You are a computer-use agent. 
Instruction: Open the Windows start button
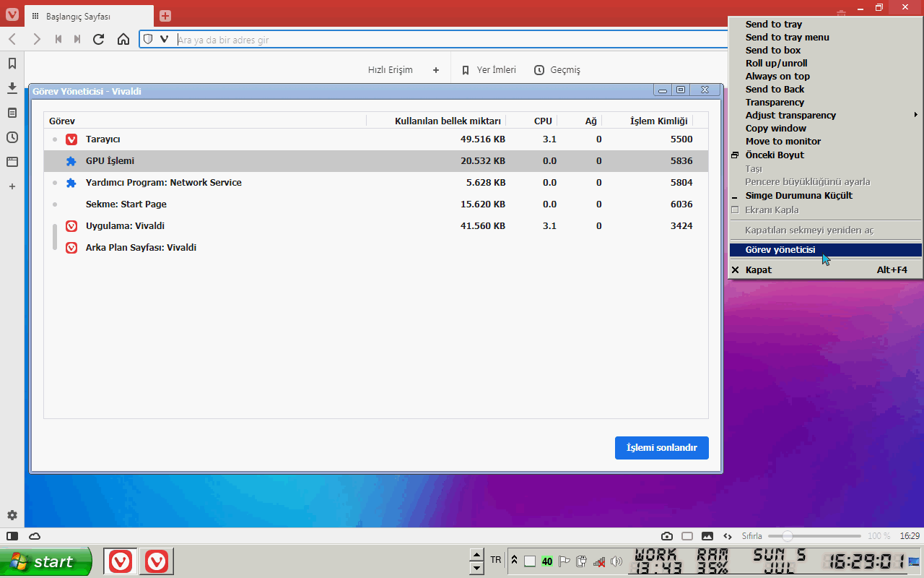(46, 561)
